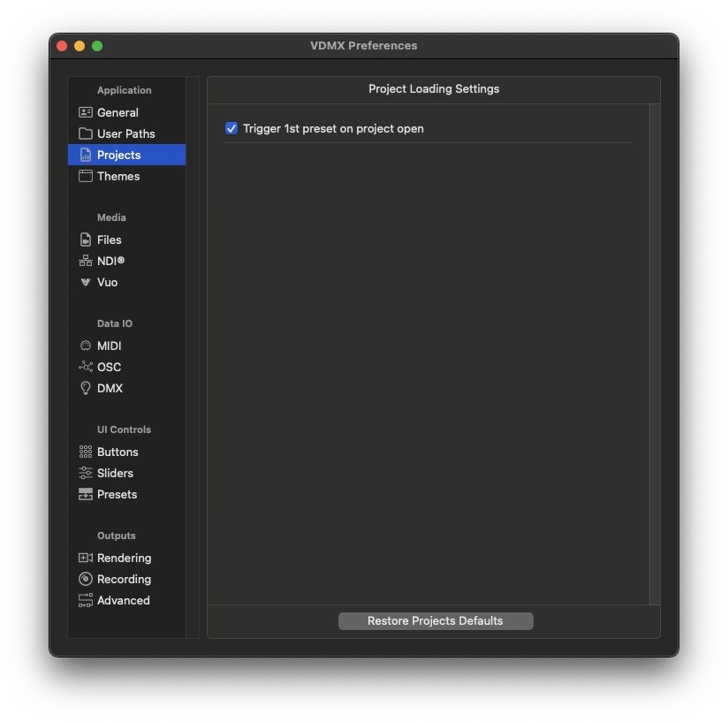Click the DMX lightbulb icon
The width and height of the screenshot is (728, 722).
point(86,388)
